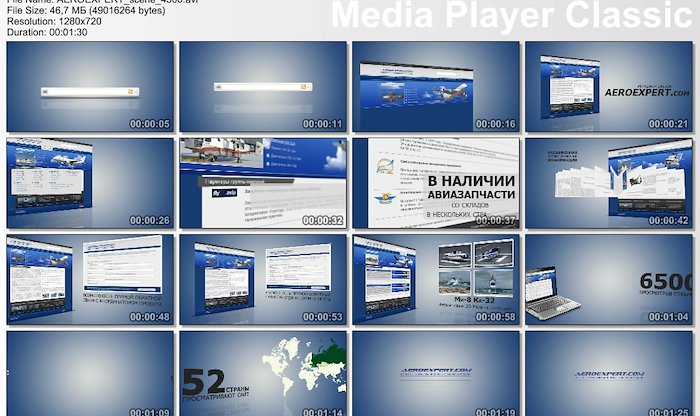
Task: Open the world map '52 страны' frame
Action: [263, 373]
